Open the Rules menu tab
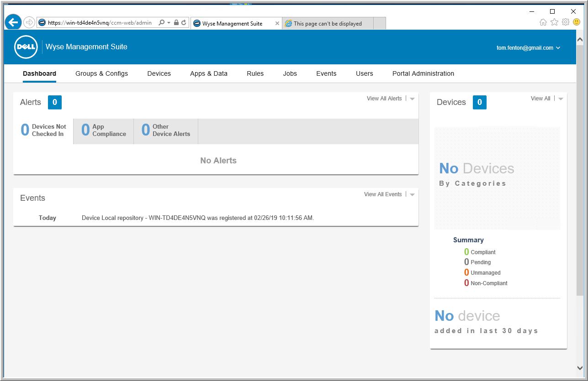Screen dimensions: 588x381 point(255,73)
